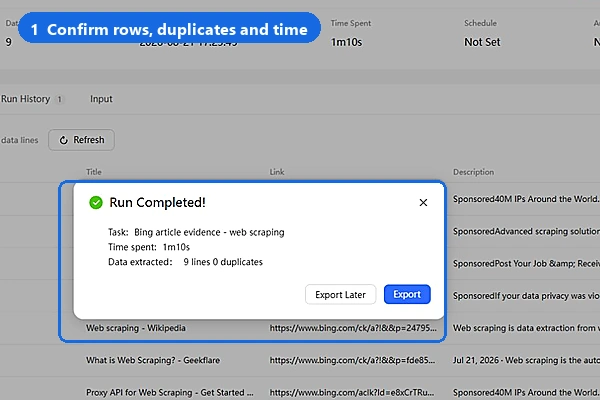The image size is (600, 400).
Task: Open the Run History tab
Action: click(x=26, y=99)
